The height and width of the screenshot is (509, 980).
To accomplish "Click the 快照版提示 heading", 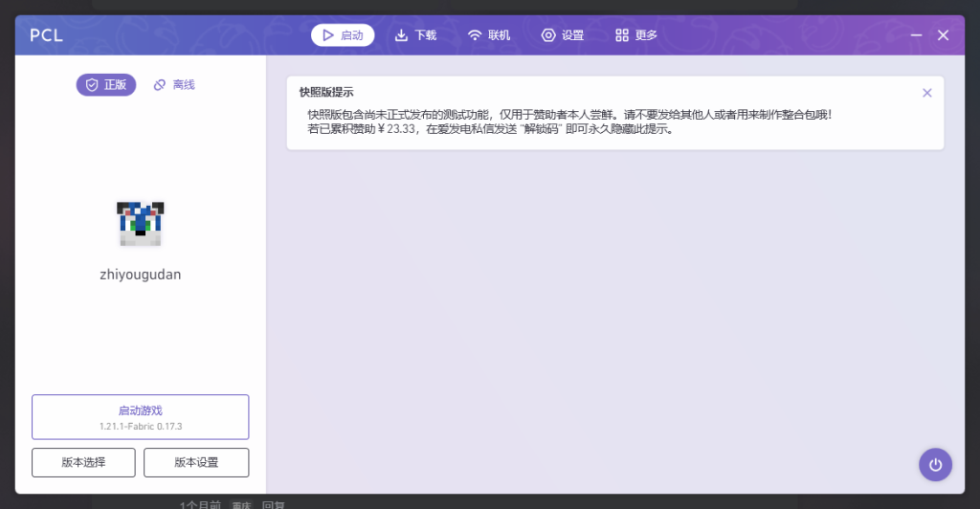I will point(326,93).
